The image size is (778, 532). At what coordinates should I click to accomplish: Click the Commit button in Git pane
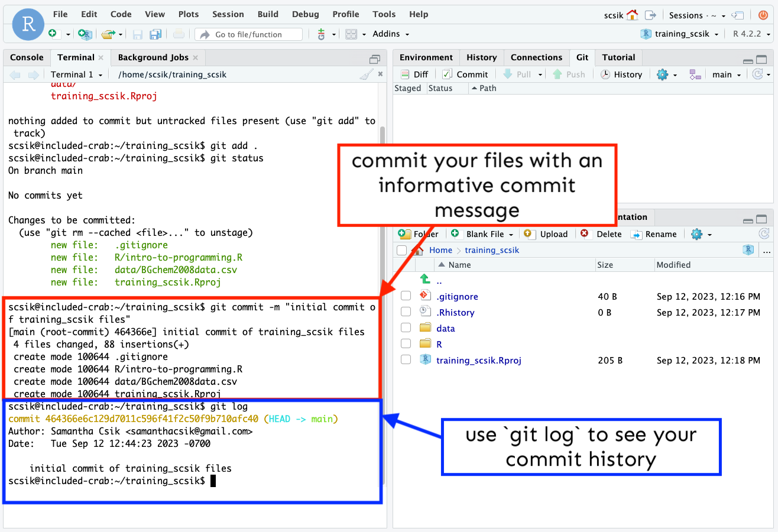(465, 74)
